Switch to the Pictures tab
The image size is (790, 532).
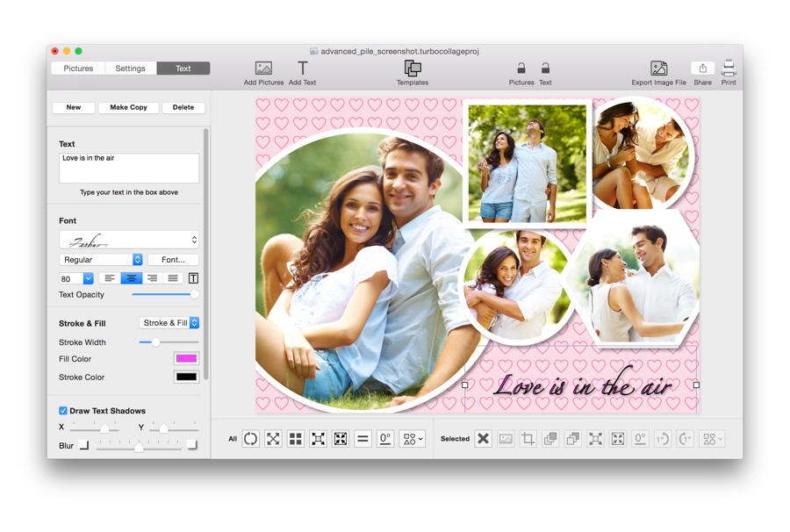(x=78, y=68)
